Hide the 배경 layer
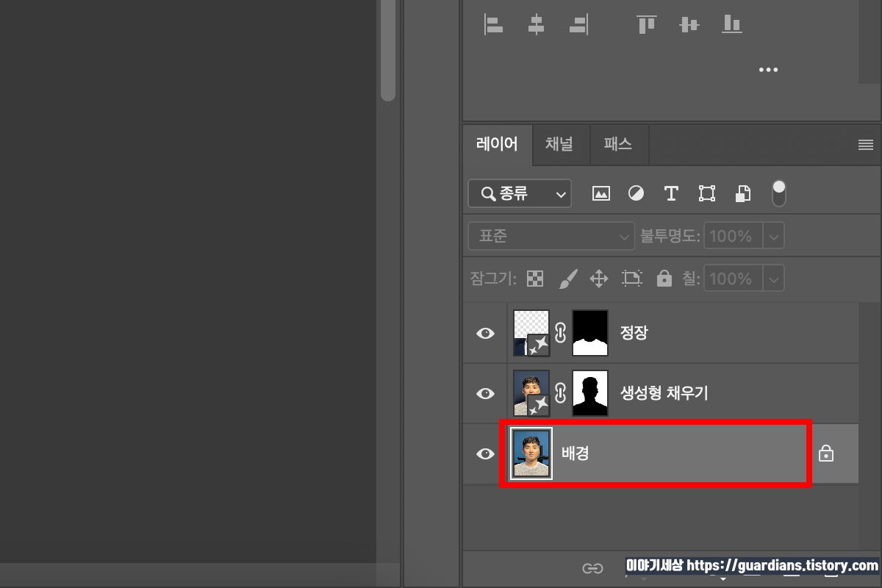 tap(485, 453)
